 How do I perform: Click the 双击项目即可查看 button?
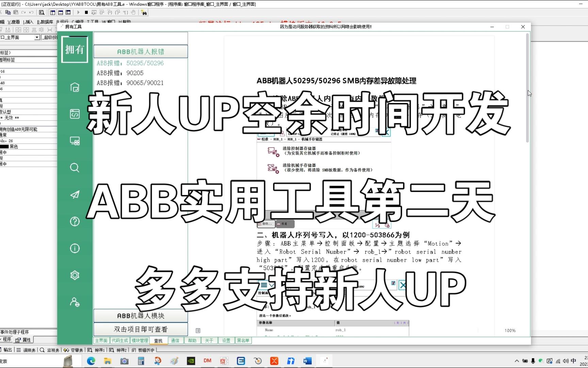[x=141, y=329]
